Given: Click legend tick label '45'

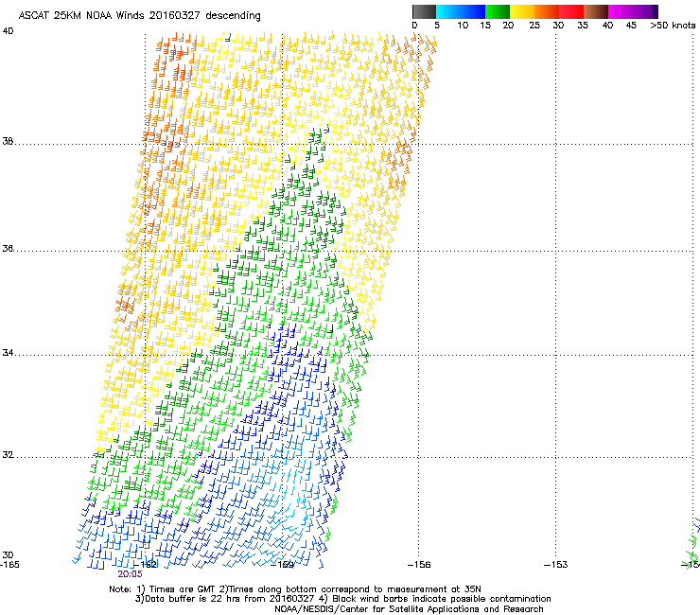Looking at the screenshot, I should [631, 26].
